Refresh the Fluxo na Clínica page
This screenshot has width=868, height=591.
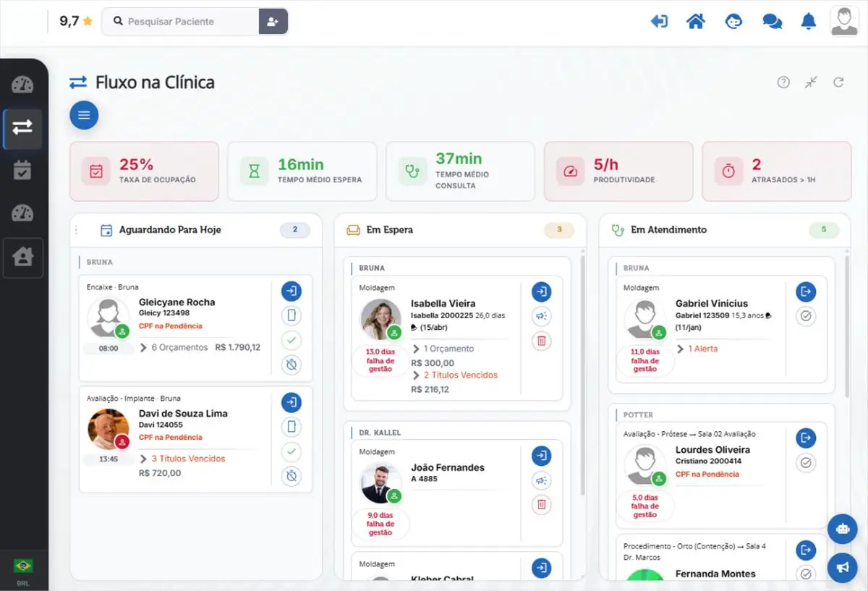click(x=838, y=82)
